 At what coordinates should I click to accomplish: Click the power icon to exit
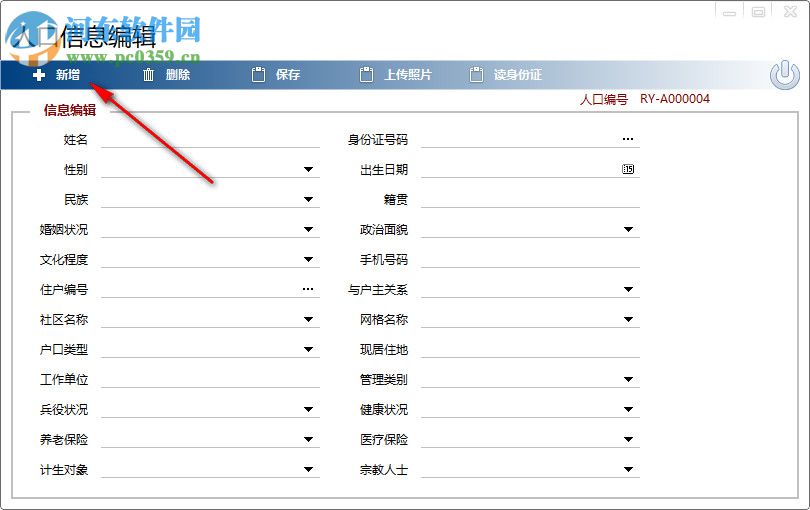coord(785,75)
